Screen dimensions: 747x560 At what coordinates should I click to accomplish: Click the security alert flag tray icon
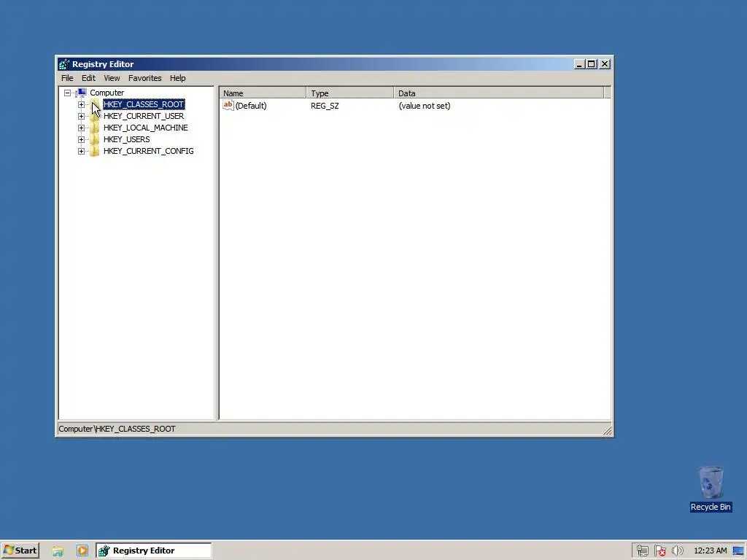tap(659, 551)
